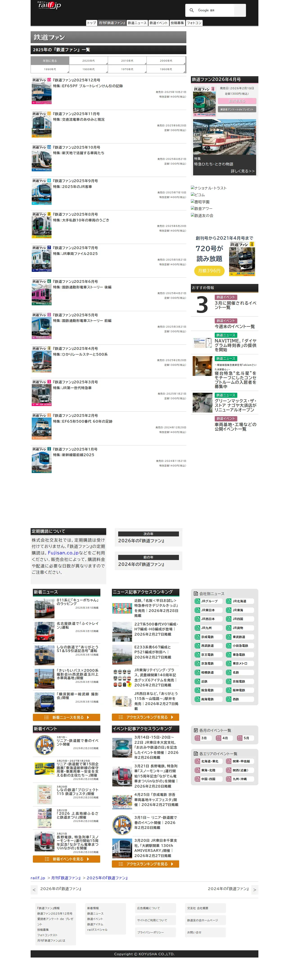Click お問い合せ footer link

(x=194, y=932)
